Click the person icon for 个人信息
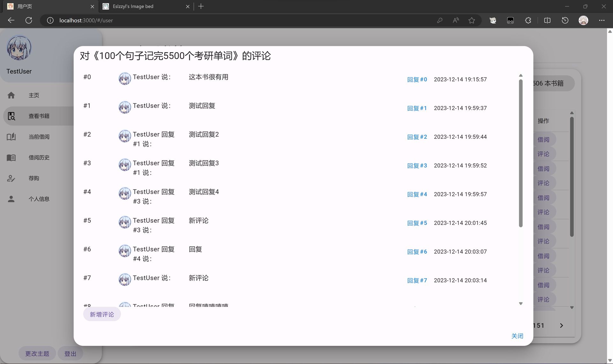 [11, 199]
